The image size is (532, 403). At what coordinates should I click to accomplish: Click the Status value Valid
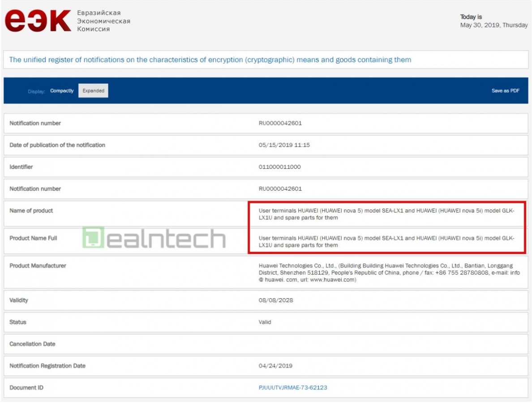pos(265,322)
